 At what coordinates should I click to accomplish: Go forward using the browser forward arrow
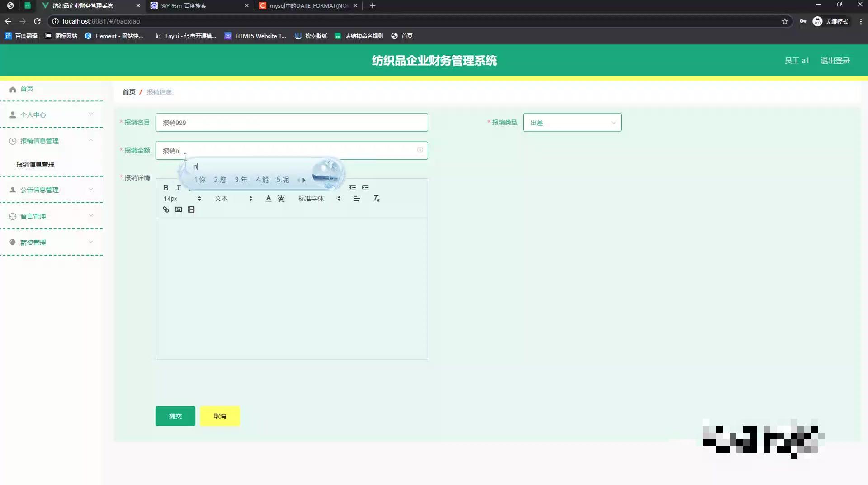[x=23, y=21]
